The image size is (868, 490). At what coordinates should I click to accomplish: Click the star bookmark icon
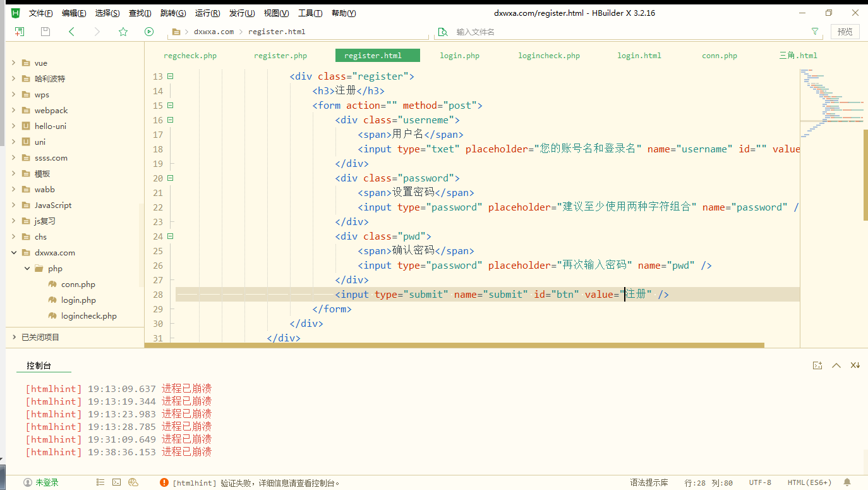tap(123, 32)
